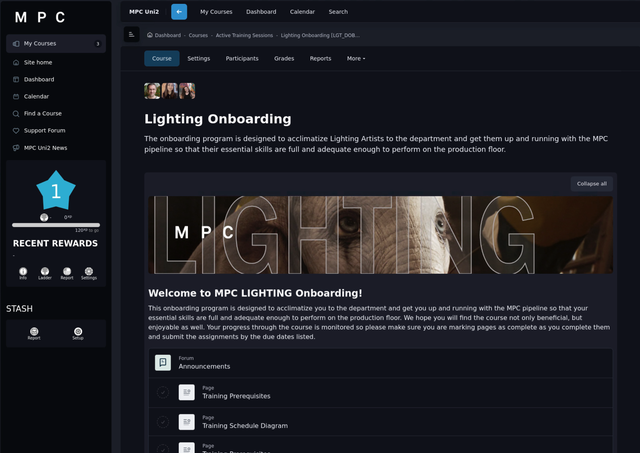Click the sidebar Dashboard icon
This screenshot has height=453, width=640.
click(16, 80)
